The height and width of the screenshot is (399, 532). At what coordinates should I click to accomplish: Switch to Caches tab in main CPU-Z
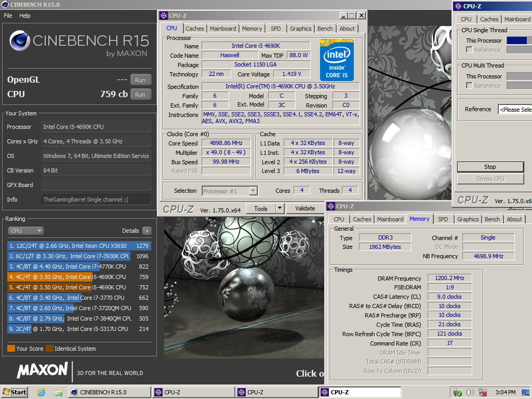coord(195,29)
